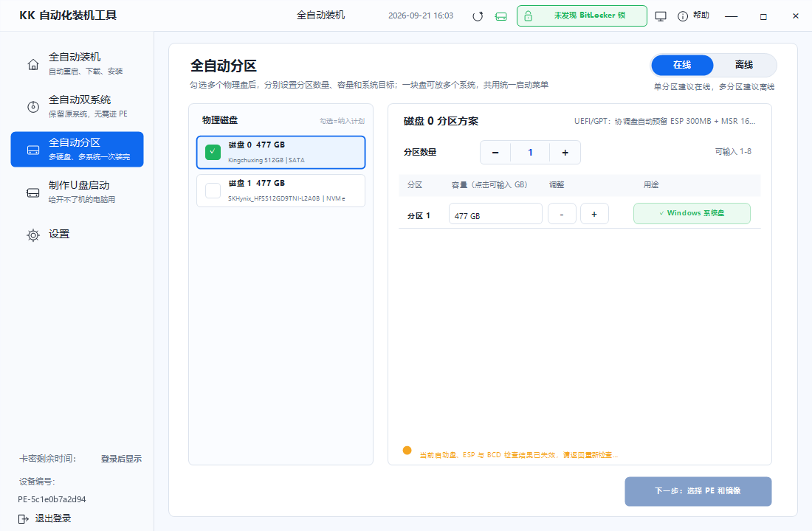Minimize the KK window

732,16
